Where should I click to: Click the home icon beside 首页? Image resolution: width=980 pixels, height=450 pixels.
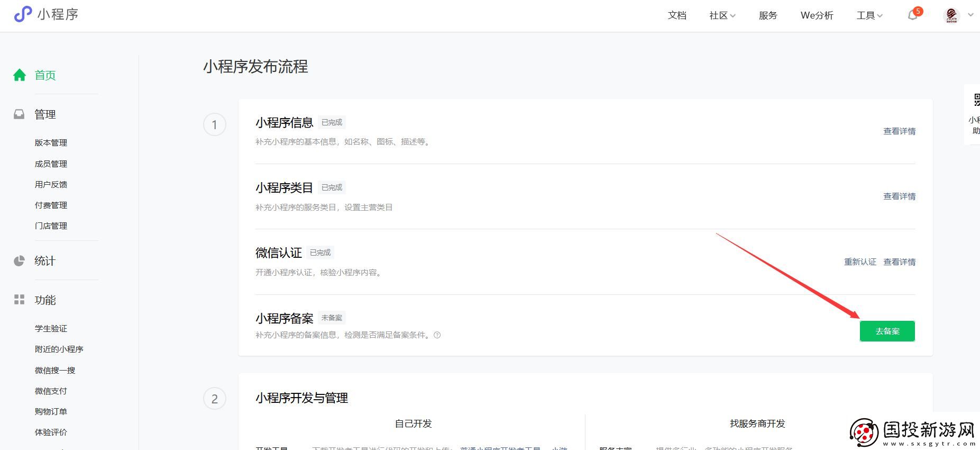[20, 75]
